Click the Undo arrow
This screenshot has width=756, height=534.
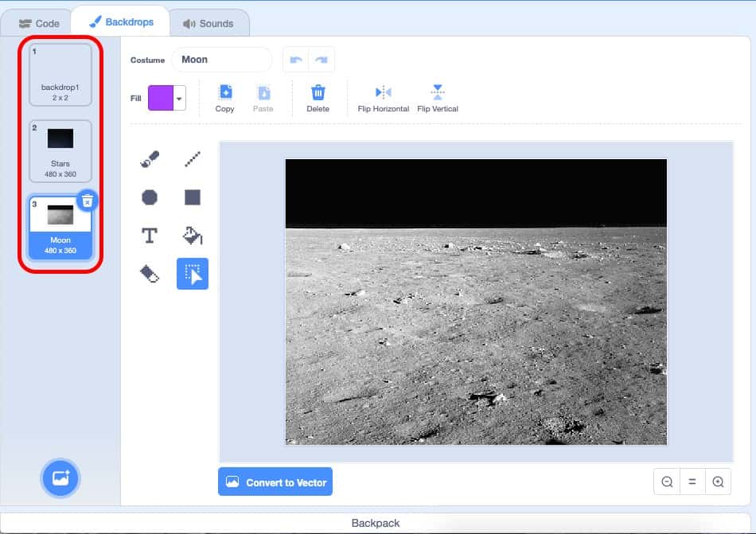(x=296, y=60)
